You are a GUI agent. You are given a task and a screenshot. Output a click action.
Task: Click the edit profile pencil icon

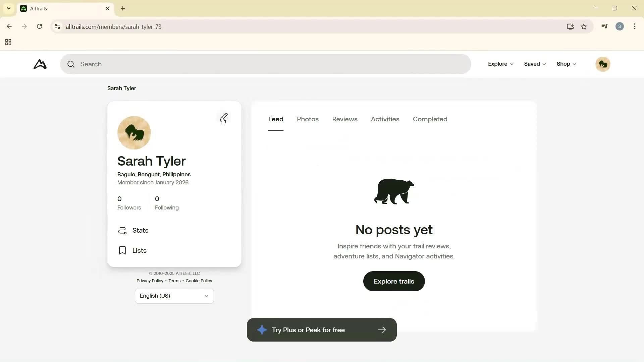[224, 117]
